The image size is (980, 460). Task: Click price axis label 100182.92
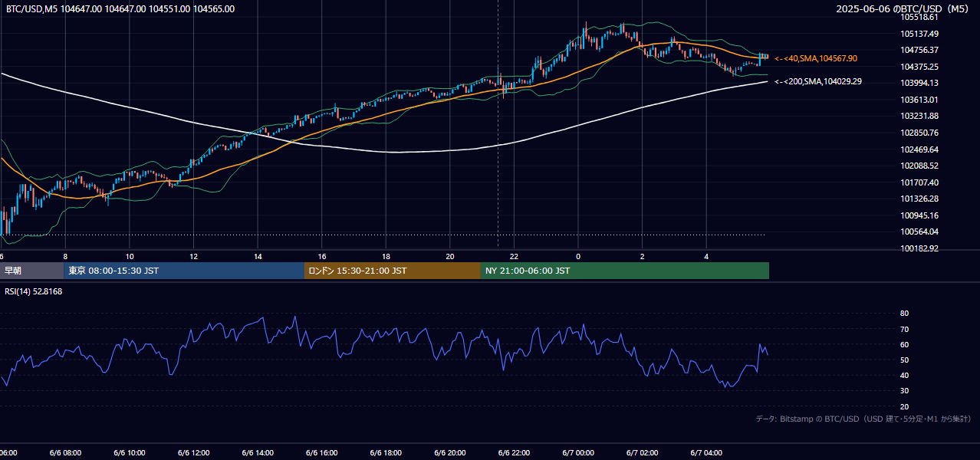(919, 248)
